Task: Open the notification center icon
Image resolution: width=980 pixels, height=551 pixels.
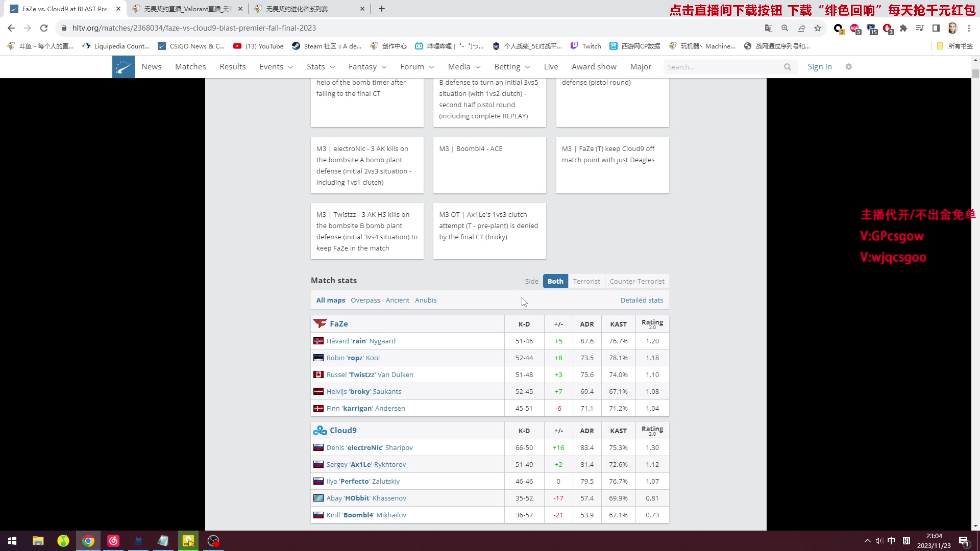Action: tap(964, 541)
